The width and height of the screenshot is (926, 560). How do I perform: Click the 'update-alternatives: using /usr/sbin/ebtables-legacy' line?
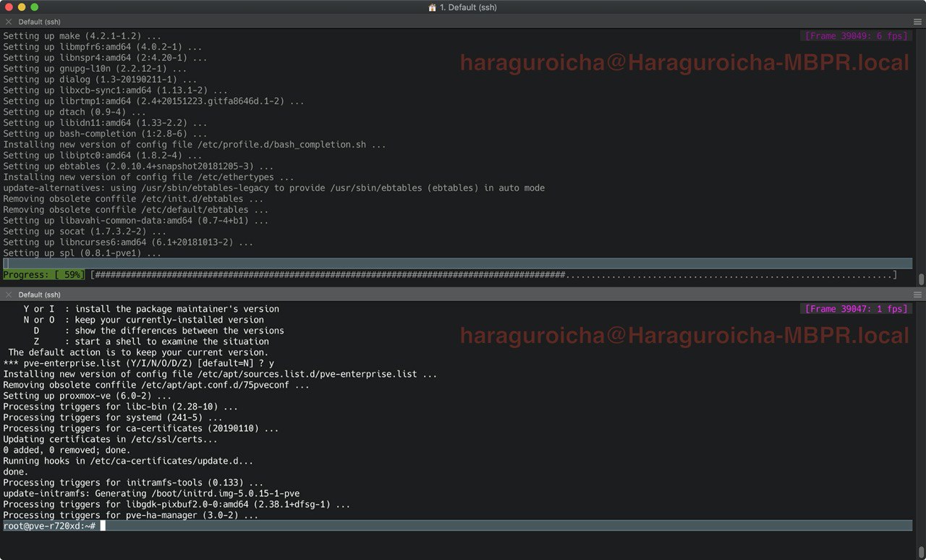click(x=274, y=187)
